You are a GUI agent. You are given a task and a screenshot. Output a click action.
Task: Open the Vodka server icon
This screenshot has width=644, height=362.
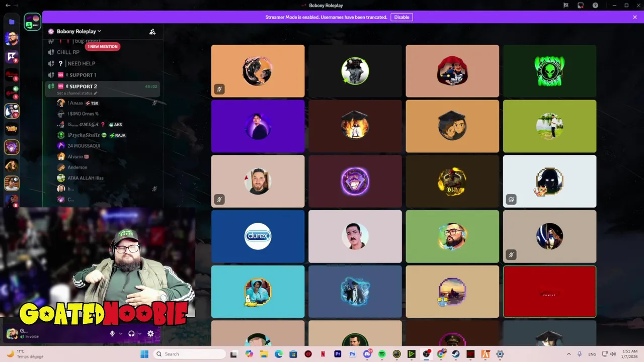12,129
